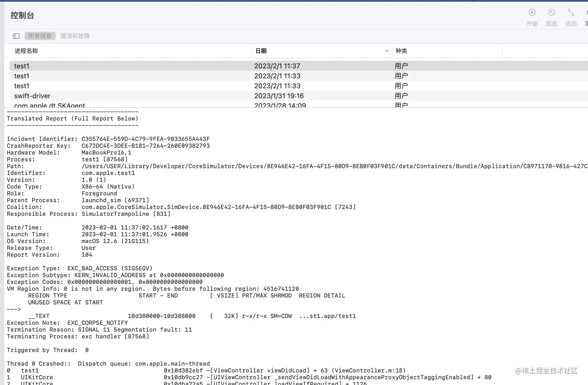Screen dimensions: 588x385
Task: Click the __TEXT region 10d380000-10d388000 line
Action: click(192, 316)
